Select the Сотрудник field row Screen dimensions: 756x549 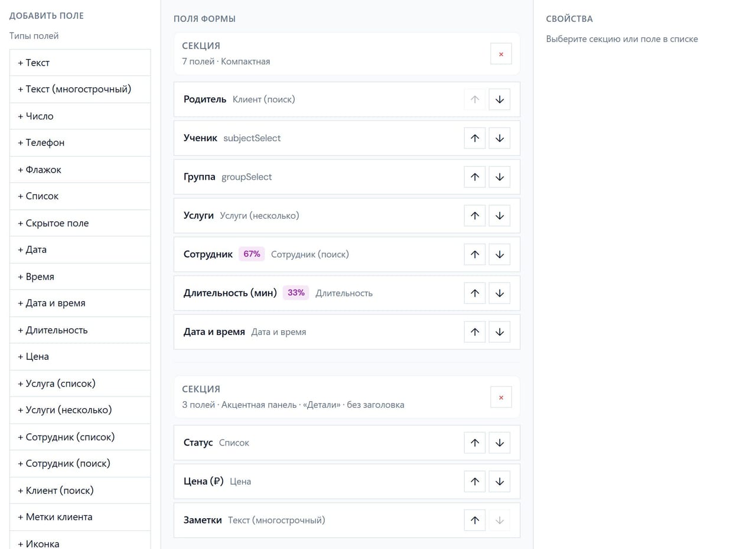point(347,254)
